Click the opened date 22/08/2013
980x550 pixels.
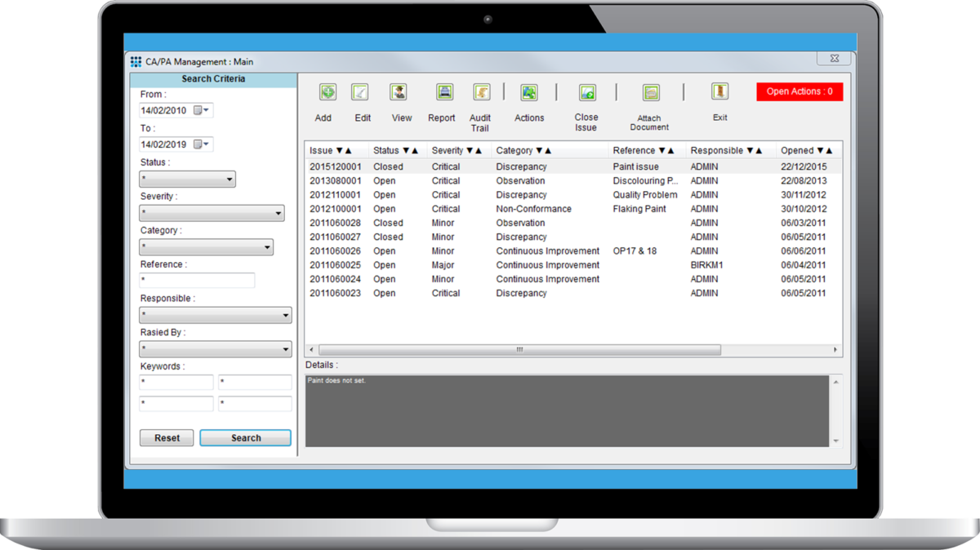(804, 181)
